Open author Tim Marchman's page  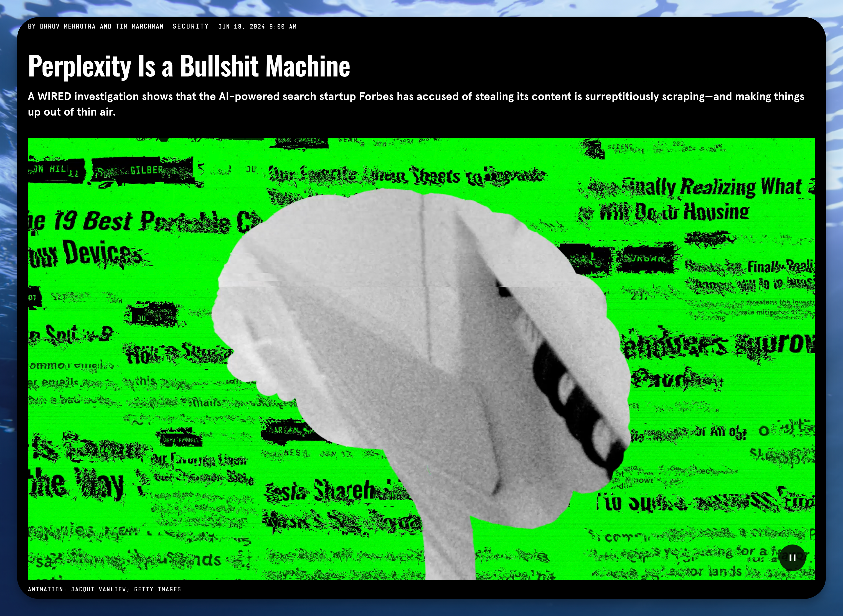[x=139, y=27]
